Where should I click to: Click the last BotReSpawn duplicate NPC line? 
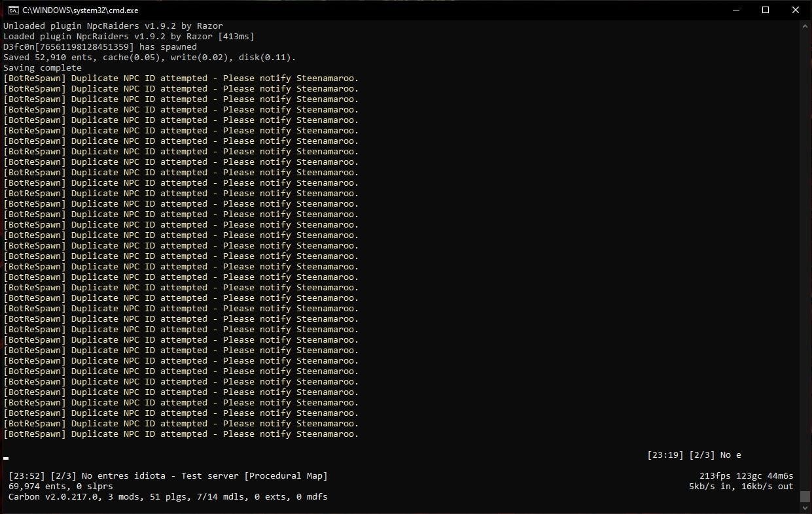181,434
